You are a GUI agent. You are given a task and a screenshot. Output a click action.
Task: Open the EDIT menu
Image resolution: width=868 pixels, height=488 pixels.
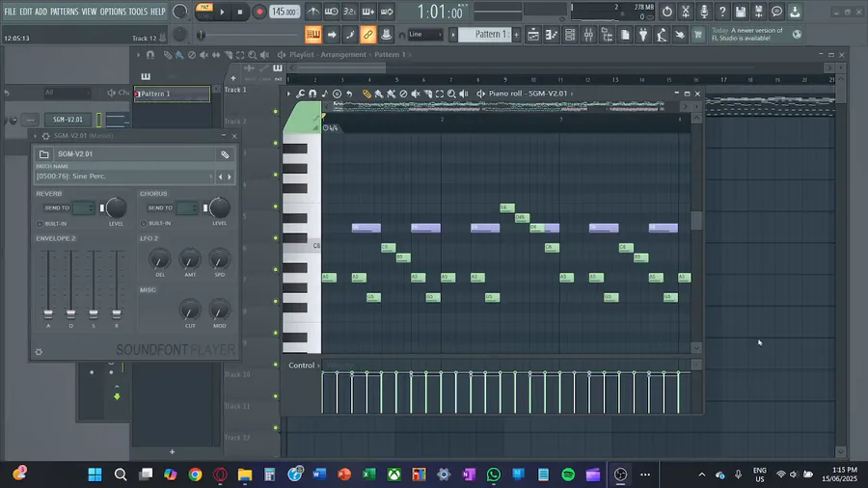(x=25, y=12)
